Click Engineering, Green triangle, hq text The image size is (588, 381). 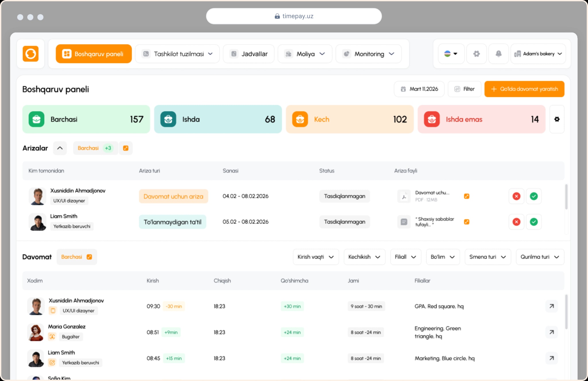pos(438,332)
